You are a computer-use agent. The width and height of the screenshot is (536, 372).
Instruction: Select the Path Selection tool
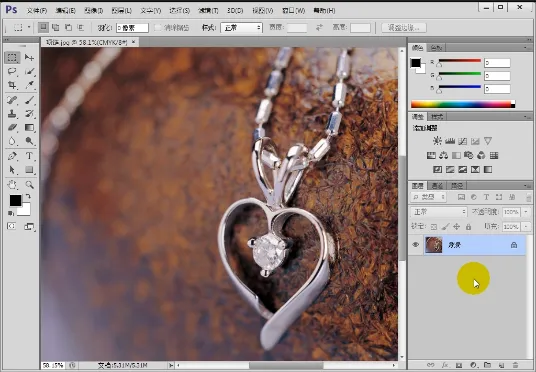pyautogui.click(x=12, y=170)
